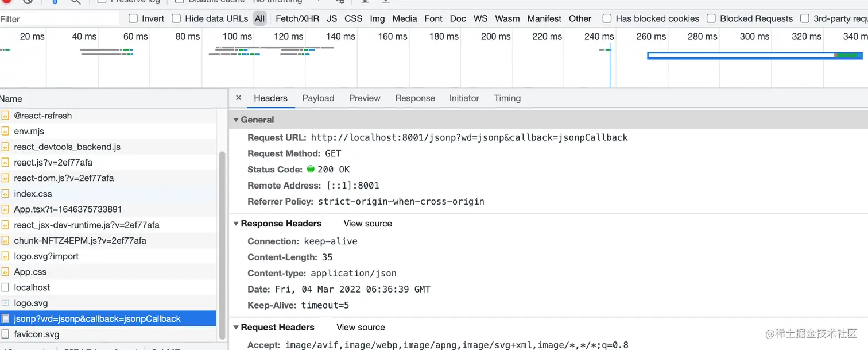
Task: Click the green status dot beside 200 OK
Action: pos(311,169)
